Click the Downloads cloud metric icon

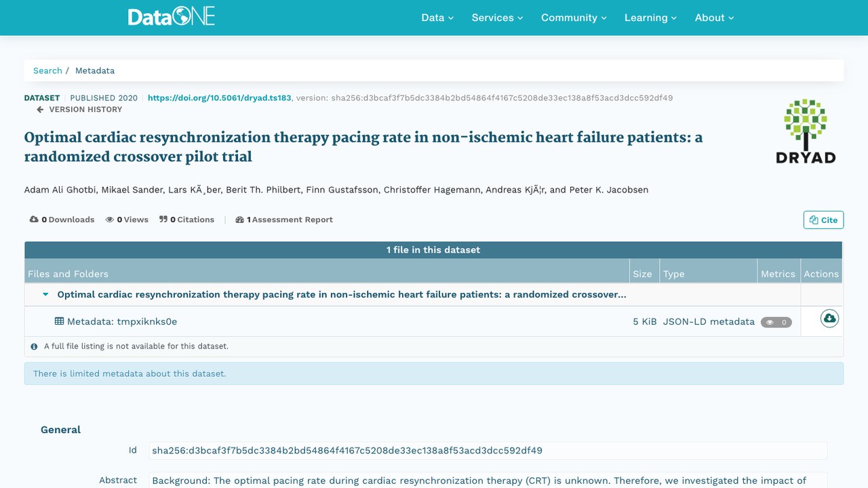[x=34, y=220]
